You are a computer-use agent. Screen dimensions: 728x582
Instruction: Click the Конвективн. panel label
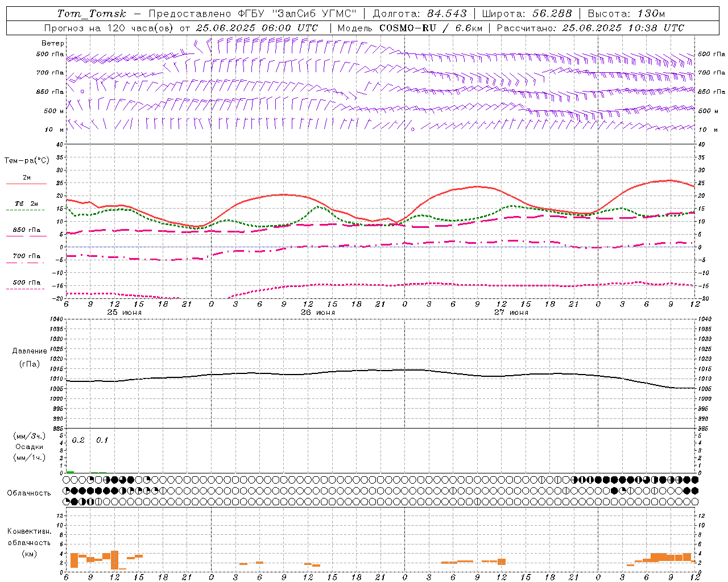point(29,531)
